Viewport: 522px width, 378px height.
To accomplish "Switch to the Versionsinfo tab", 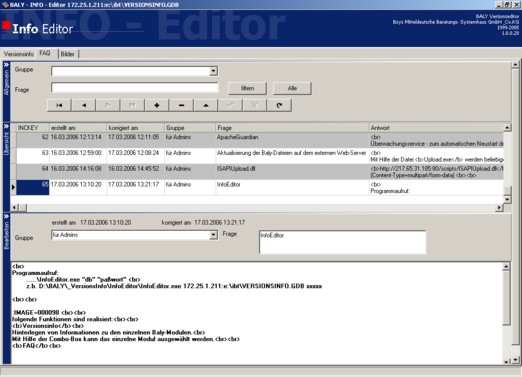I will pyautogui.click(x=19, y=54).
